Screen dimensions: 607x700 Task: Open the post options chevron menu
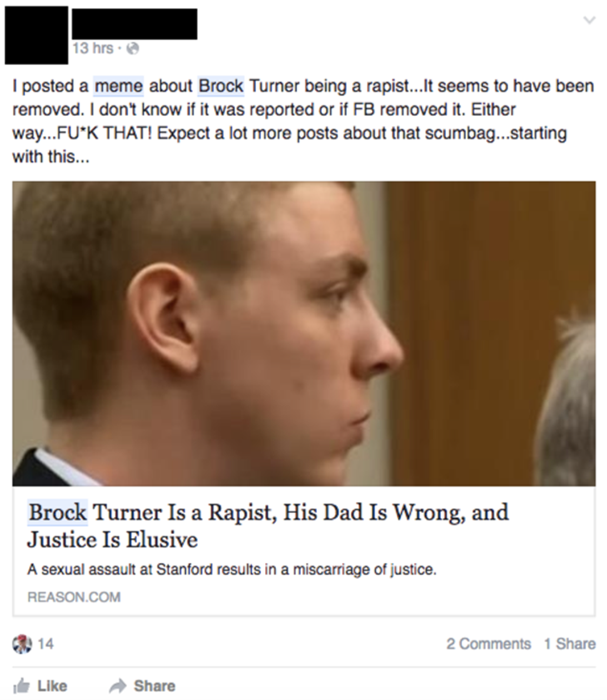pyautogui.click(x=589, y=20)
